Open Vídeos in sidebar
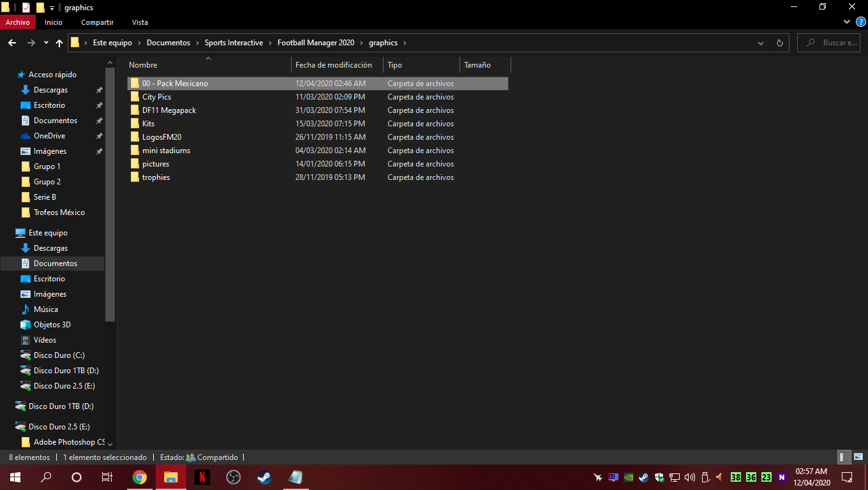The image size is (868, 490). (x=45, y=340)
